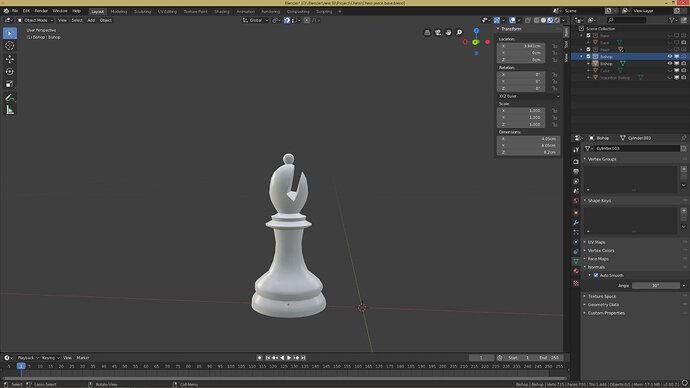Collapse the Shape Keys panel

point(599,201)
